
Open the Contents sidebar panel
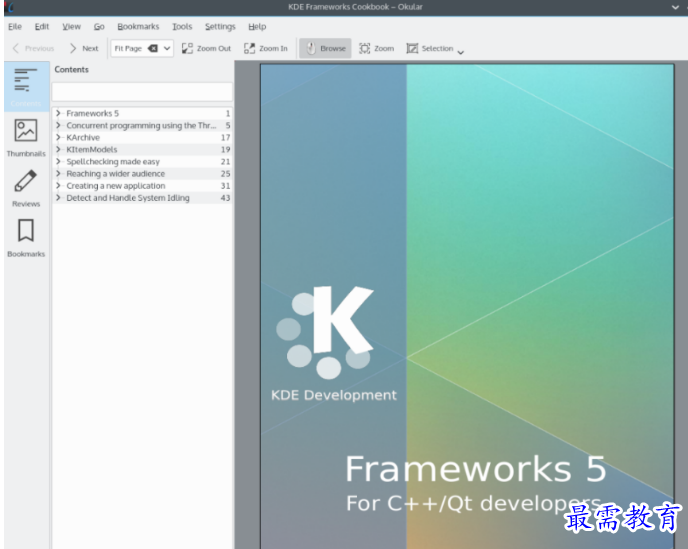pyautogui.click(x=26, y=86)
